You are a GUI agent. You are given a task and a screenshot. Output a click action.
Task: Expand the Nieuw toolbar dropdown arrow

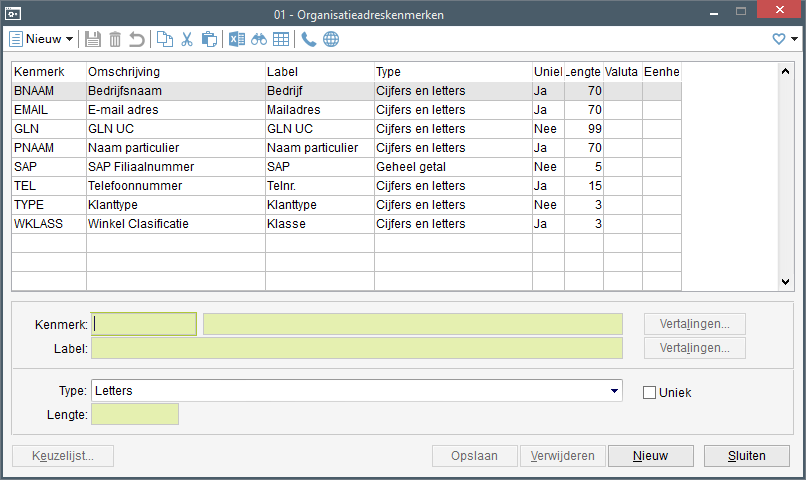pyautogui.click(x=69, y=39)
